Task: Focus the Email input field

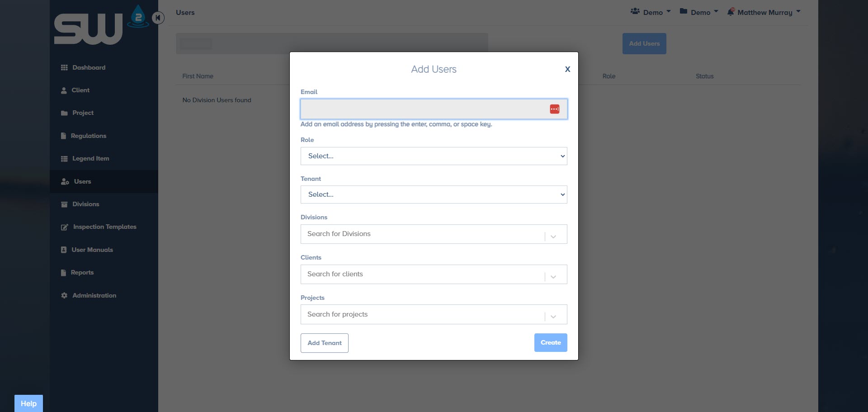Action: point(423,109)
